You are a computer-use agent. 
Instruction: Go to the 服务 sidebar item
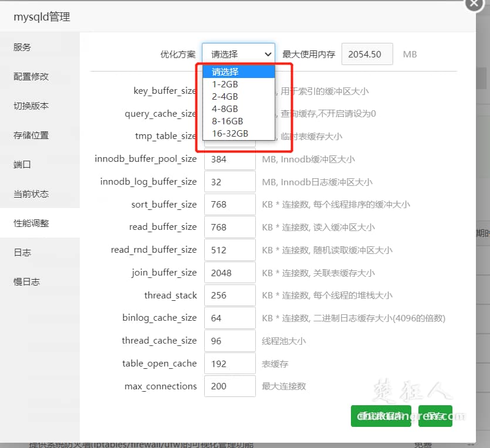tap(24, 47)
